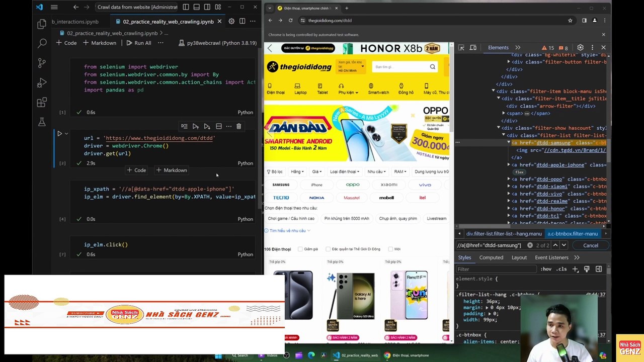Open the Tìm hiểu về nhu cầu link

(287, 231)
